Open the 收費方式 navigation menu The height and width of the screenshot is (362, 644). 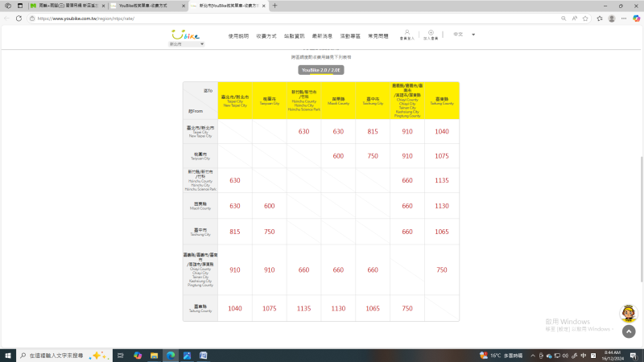tap(266, 36)
